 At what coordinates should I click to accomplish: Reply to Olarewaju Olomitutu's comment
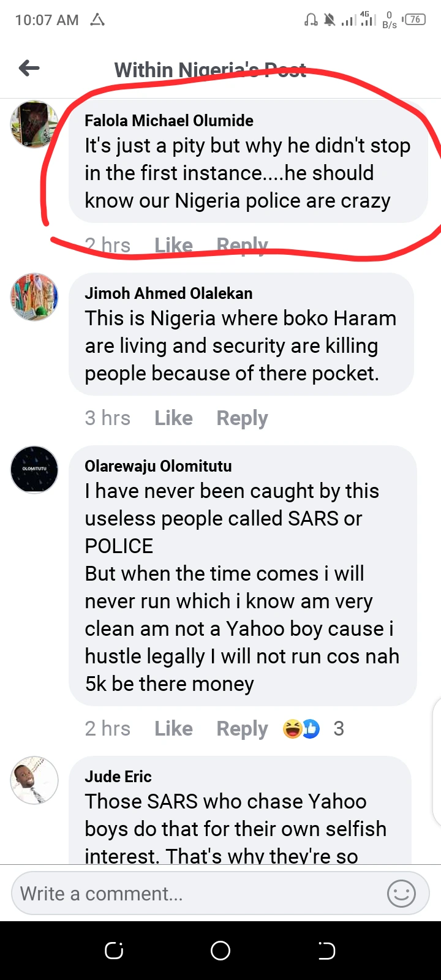(x=242, y=728)
